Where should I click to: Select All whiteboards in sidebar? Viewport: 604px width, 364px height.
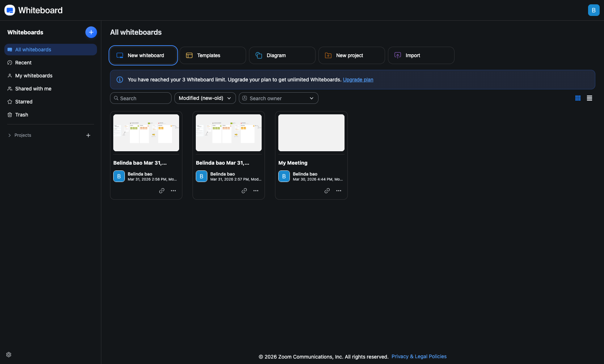tap(51, 50)
